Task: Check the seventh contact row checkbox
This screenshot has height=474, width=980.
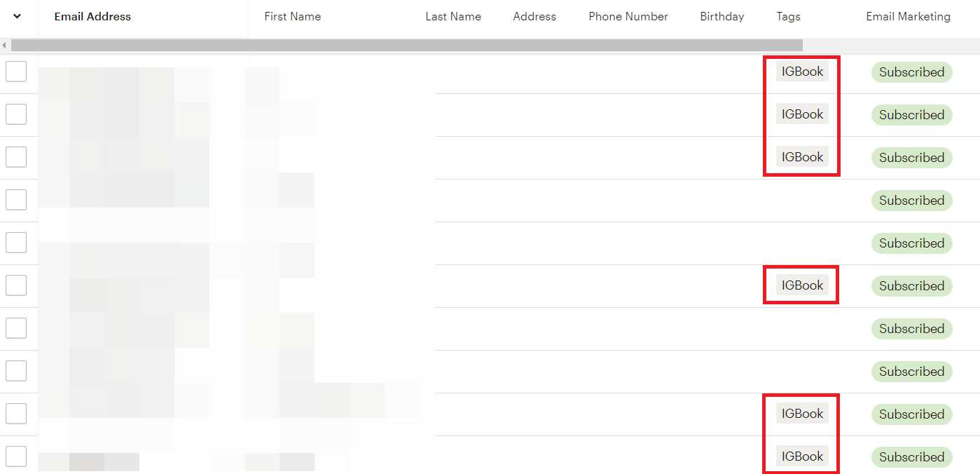Action: coord(16,328)
